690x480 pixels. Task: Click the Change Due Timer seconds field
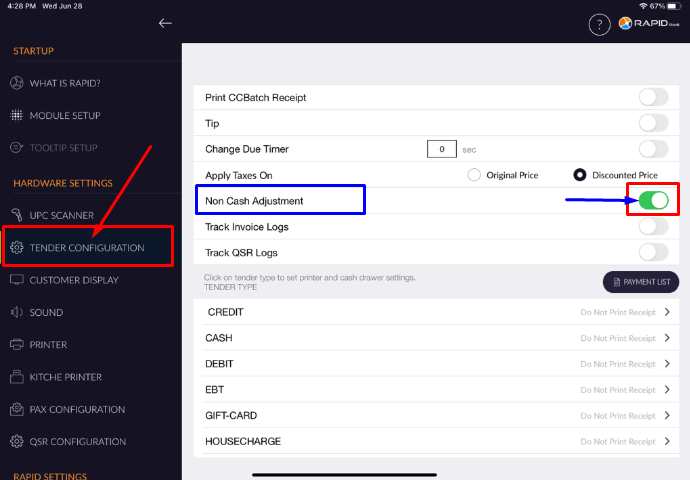[441, 149]
